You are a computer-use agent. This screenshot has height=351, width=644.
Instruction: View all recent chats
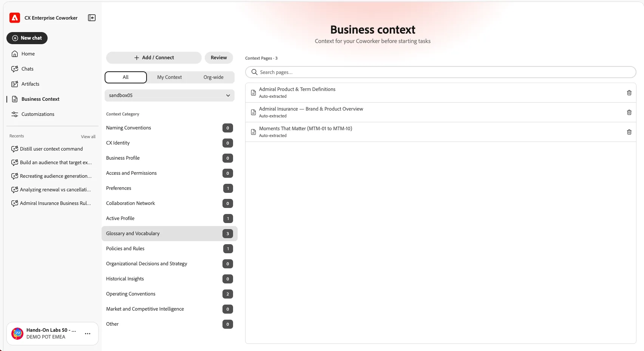tap(88, 137)
